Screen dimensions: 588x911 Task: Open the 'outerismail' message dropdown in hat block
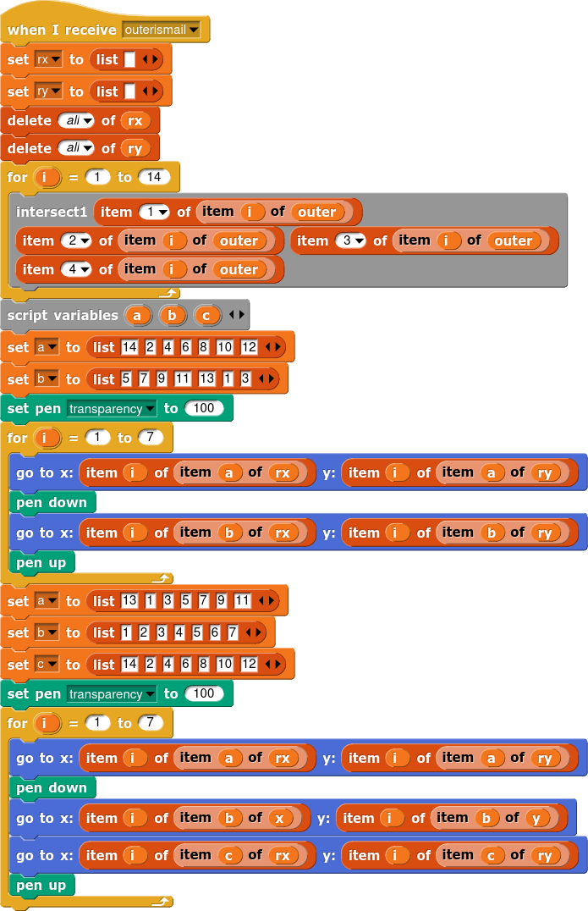click(194, 30)
